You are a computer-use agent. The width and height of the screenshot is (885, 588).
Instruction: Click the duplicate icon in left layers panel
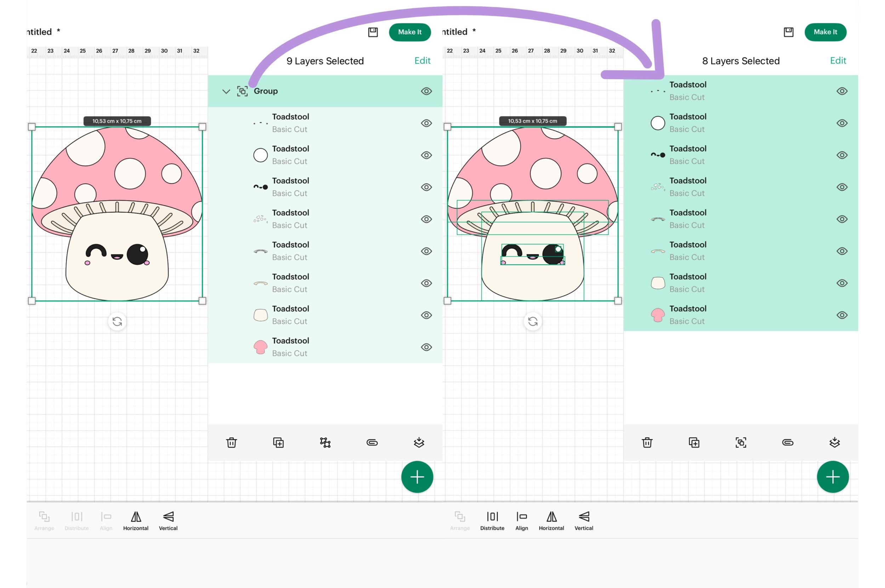278,443
